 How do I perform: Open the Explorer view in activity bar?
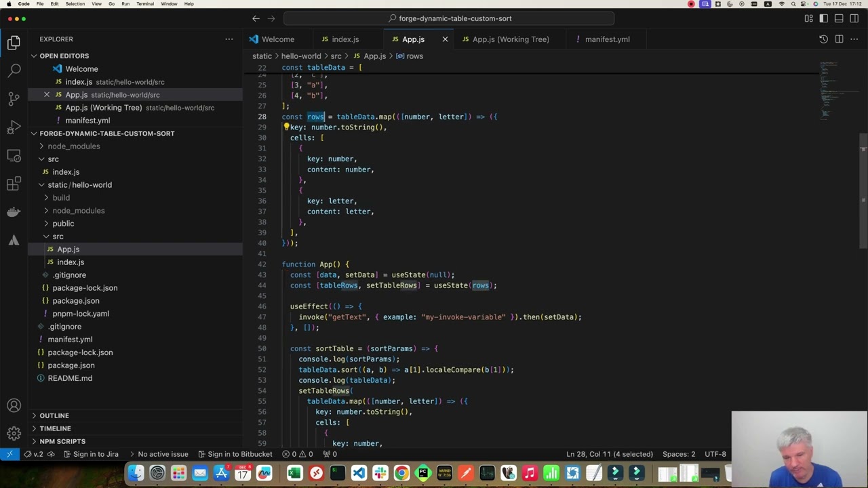point(14,43)
